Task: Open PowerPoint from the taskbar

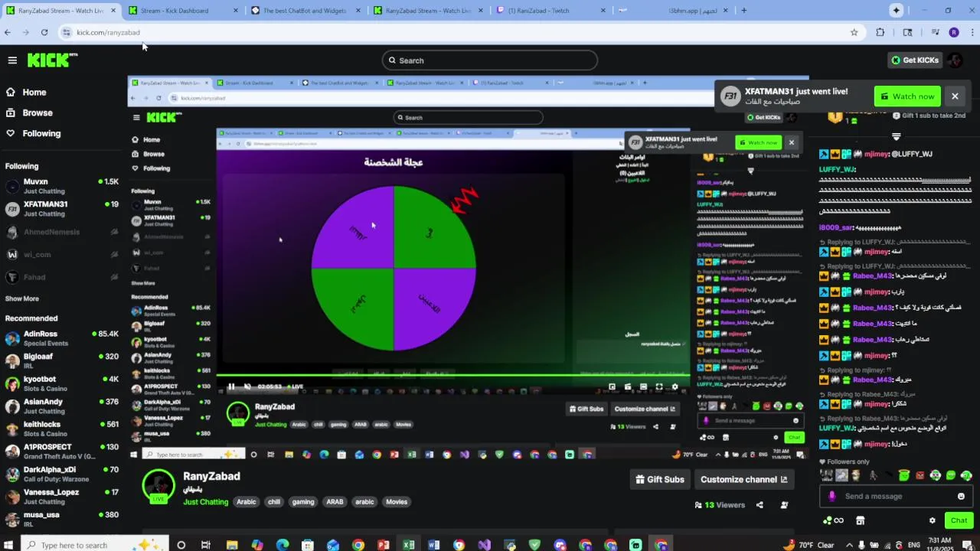Action: pyautogui.click(x=384, y=545)
